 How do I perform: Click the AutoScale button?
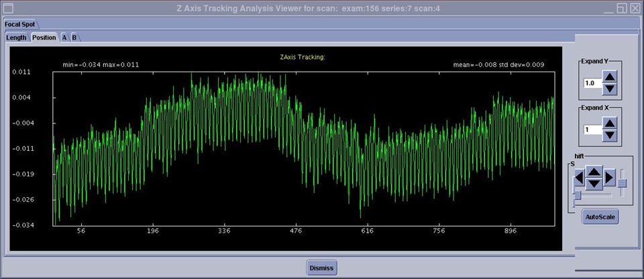pyautogui.click(x=600, y=217)
